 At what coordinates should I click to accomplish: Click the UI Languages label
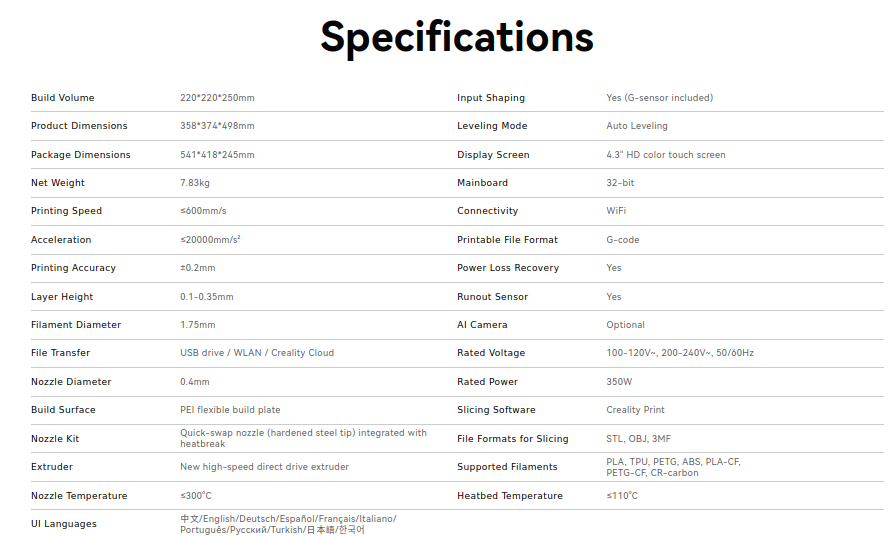coord(63,524)
